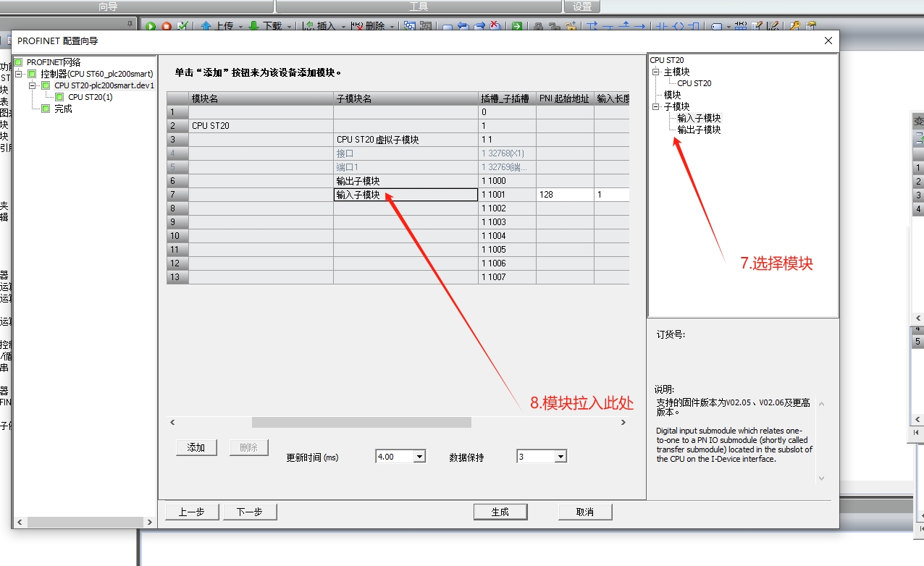Select CPU ST20-plc200smart.dev1 tree item

point(104,85)
